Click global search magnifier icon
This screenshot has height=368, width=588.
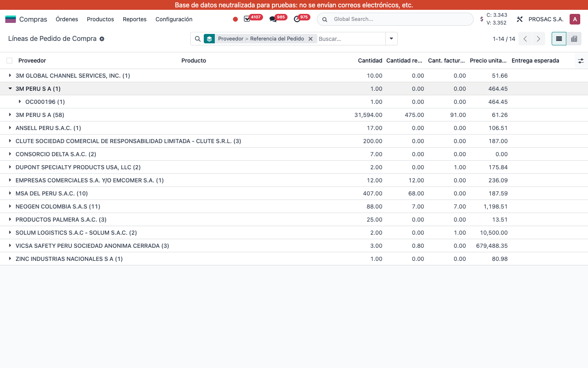tap(325, 19)
